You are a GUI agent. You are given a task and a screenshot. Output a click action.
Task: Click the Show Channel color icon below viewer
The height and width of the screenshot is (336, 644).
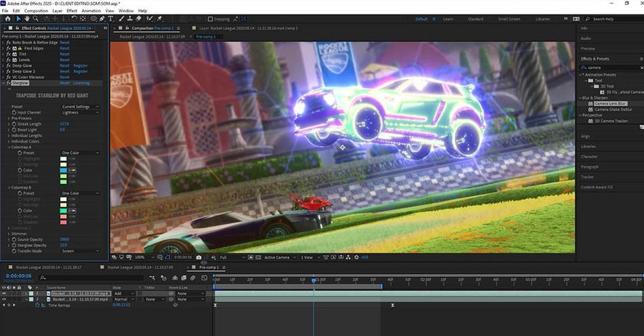point(214,257)
